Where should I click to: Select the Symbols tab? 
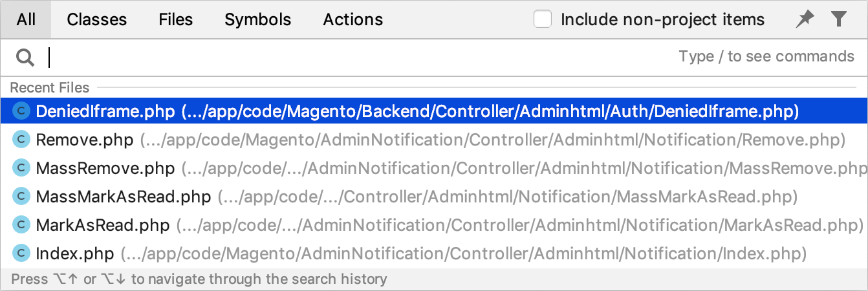point(258,19)
